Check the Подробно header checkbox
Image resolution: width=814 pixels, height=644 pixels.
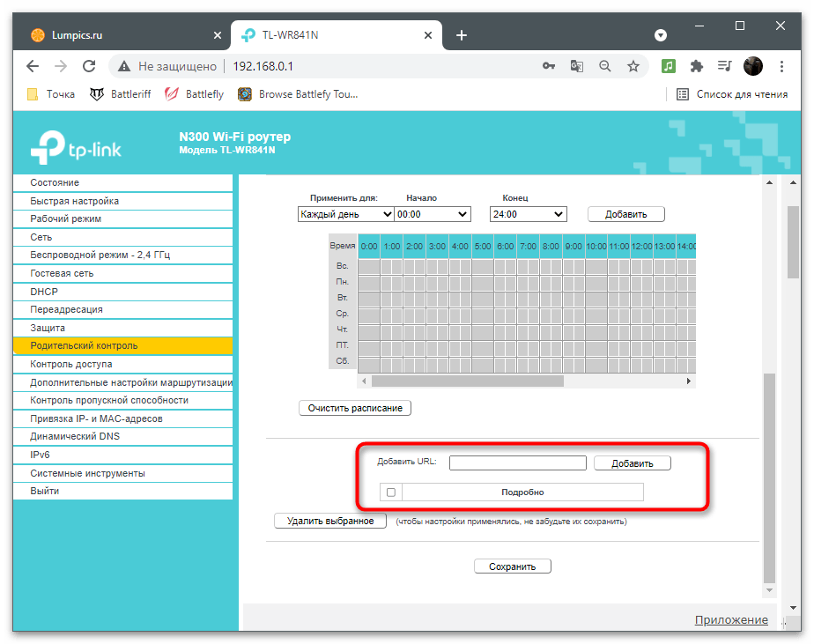(391, 492)
